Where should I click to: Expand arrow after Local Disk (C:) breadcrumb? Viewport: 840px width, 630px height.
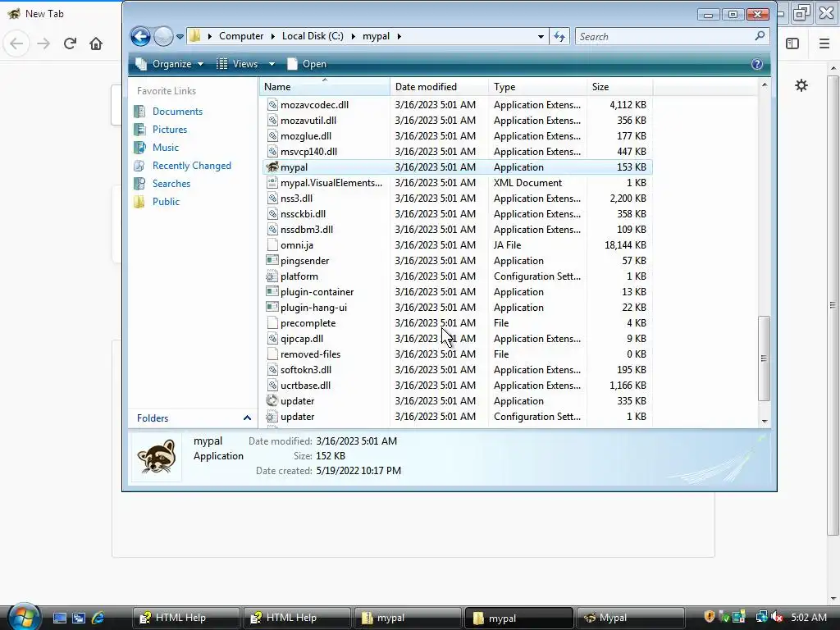pyautogui.click(x=353, y=36)
